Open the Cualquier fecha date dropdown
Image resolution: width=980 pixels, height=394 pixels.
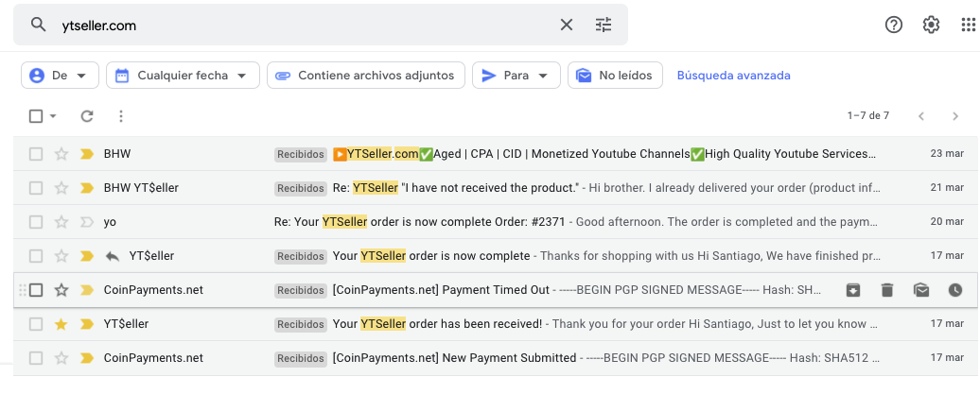click(x=183, y=75)
